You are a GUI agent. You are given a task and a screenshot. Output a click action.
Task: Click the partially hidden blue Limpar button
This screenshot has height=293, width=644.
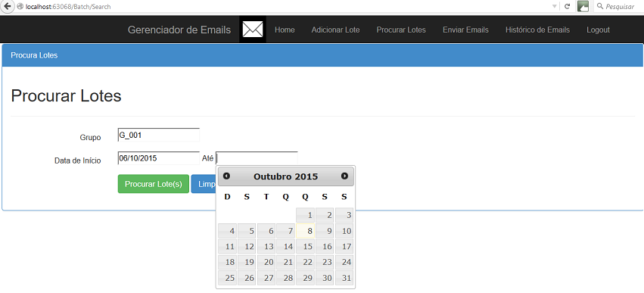204,184
